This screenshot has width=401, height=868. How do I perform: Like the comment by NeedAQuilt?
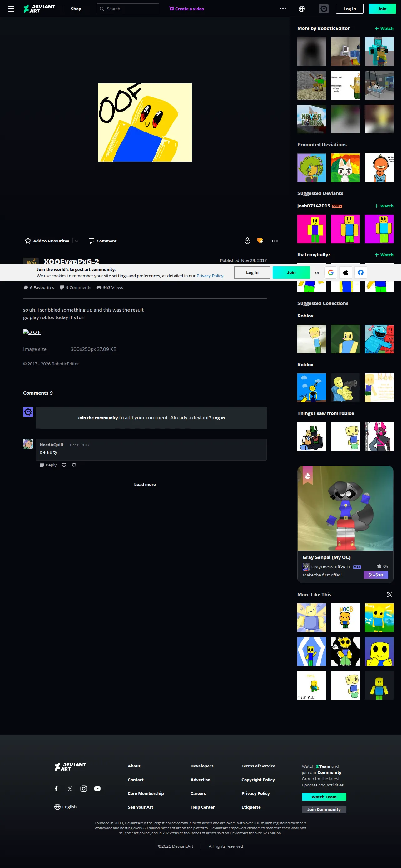64,465
